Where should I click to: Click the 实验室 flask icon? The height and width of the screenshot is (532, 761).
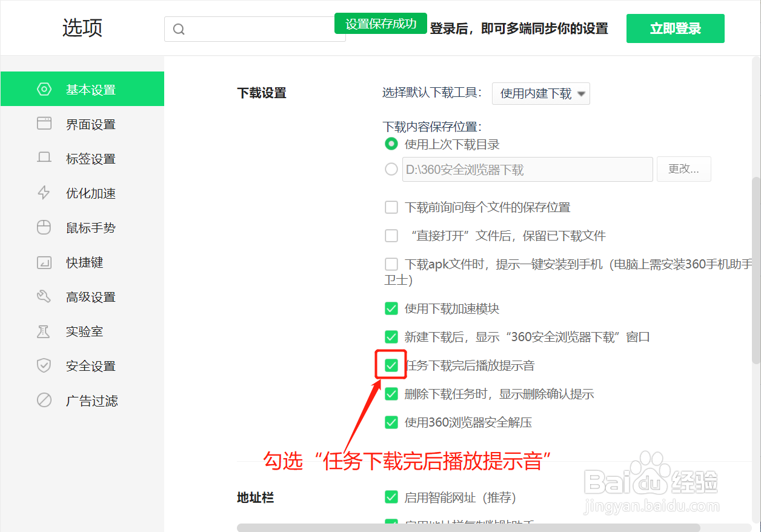coord(44,331)
